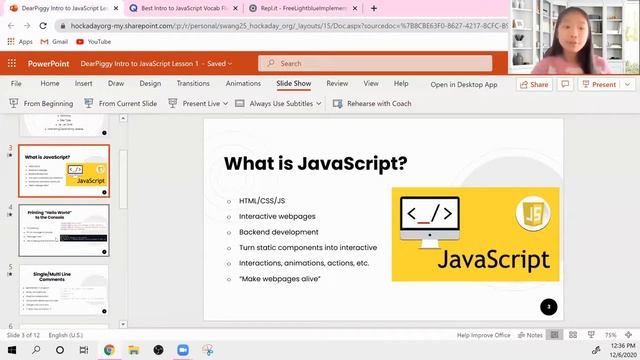This screenshot has height=360, width=640.
Task: Select slide 5 Single/Multi Line Comments thumbnail
Action: click(64, 289)
